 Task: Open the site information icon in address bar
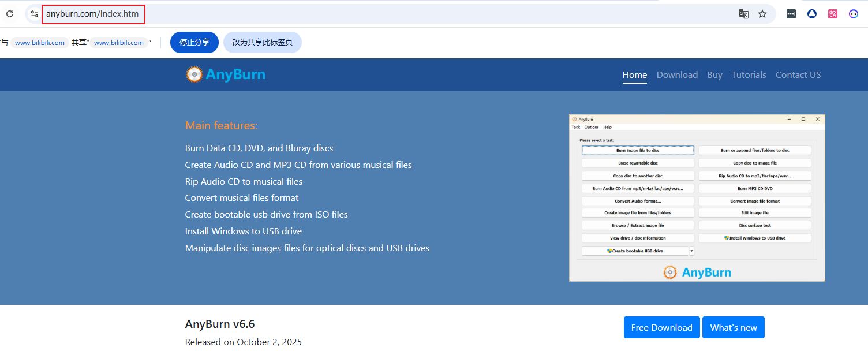pos(35,14)
